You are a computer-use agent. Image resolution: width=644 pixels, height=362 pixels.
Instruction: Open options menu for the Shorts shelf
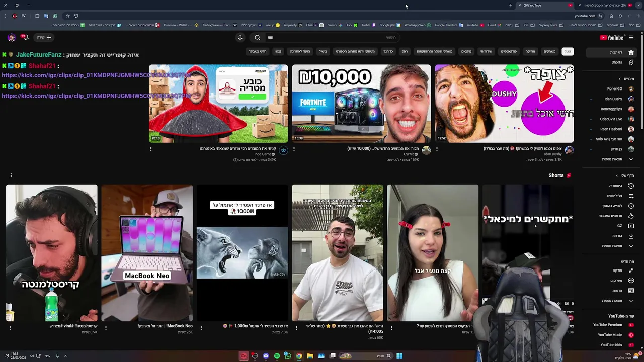pyautogui.click(x=11, y=175)
